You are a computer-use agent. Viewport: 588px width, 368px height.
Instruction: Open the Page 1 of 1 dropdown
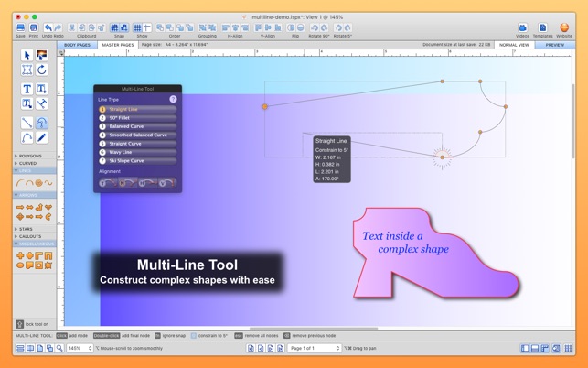click(315, 349)
